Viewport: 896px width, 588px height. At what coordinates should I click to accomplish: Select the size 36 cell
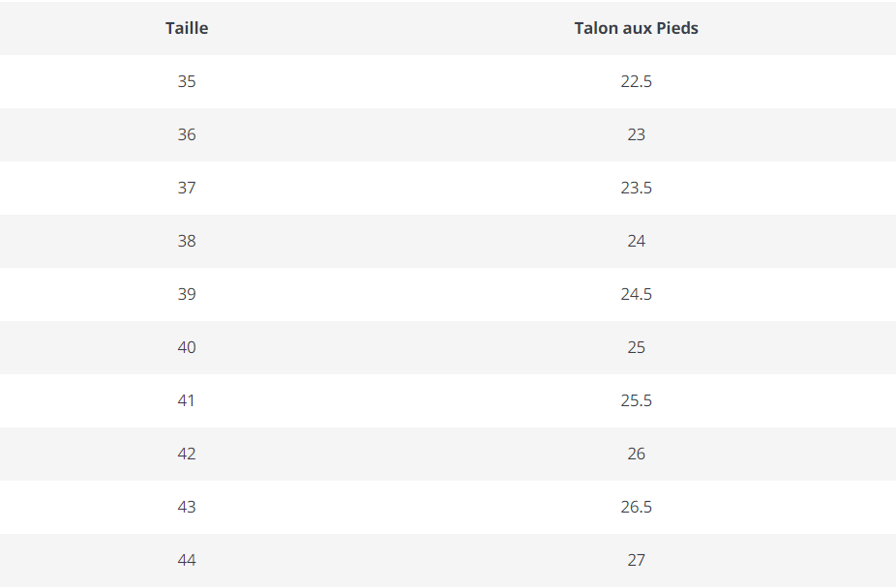click(187, 134)
